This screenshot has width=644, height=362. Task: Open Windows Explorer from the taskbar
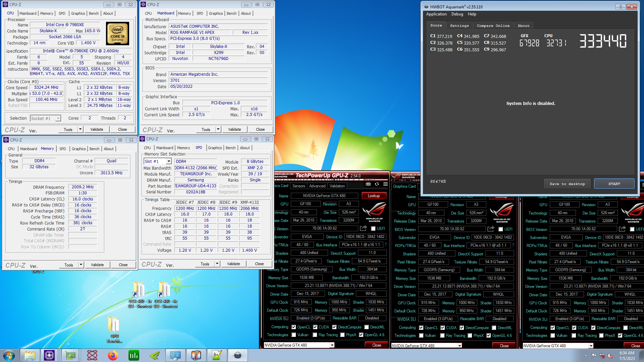coord(30,355)
